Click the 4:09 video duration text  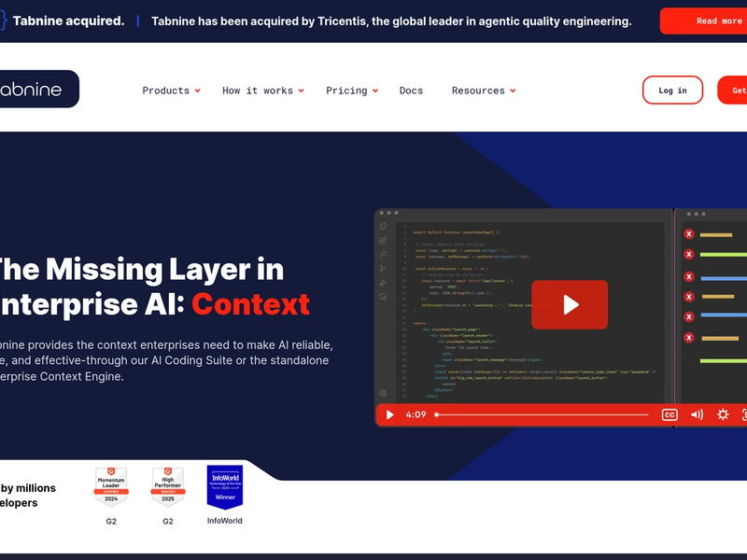(x=416, y=414)
